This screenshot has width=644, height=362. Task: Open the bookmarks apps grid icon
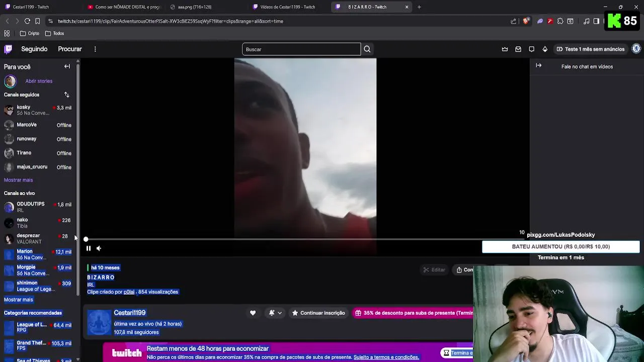pyautogui.click(x=7, y=33)
